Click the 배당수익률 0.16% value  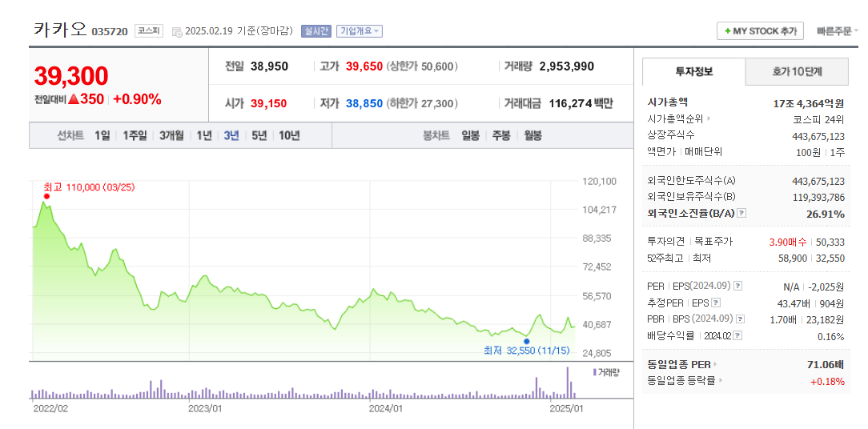pos(830,337)
